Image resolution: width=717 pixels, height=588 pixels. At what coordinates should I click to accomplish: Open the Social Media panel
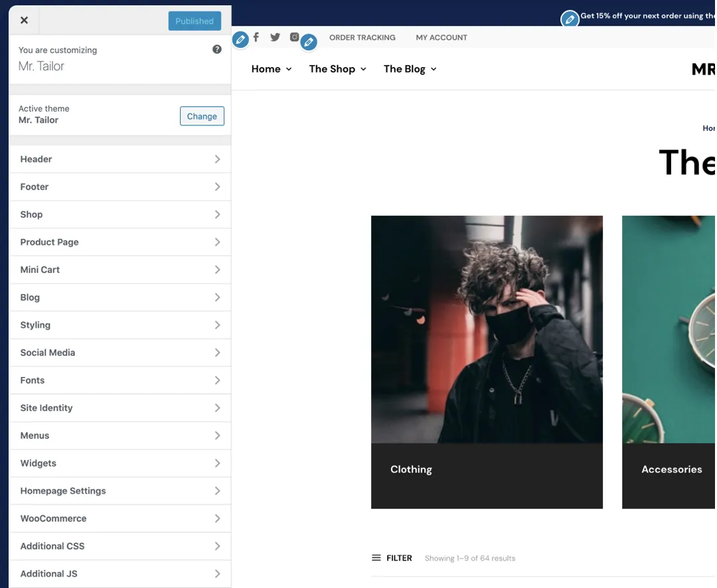click(120, 352)
